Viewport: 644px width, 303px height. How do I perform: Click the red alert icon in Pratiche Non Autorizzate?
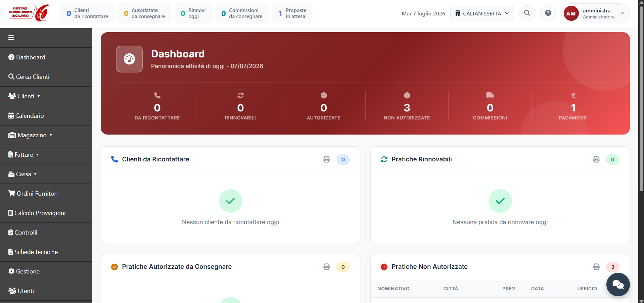pyautogui.click(x=384, y=267)
